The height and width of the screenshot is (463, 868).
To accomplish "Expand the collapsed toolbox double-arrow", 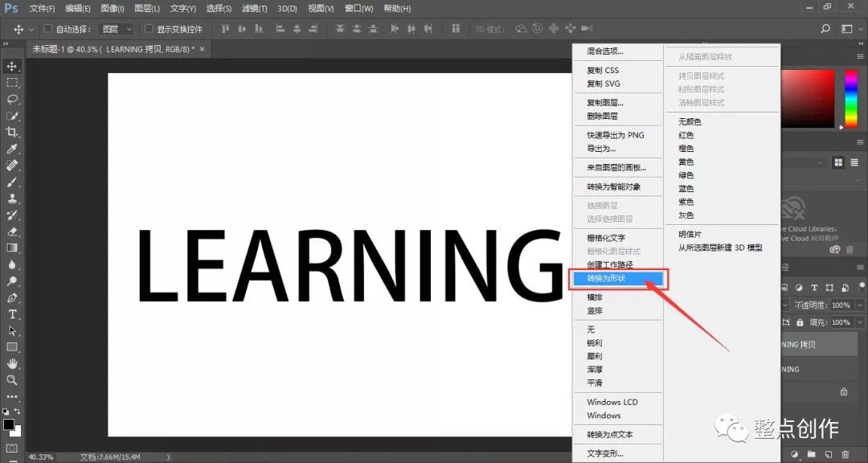I will [x=6, y=44].
